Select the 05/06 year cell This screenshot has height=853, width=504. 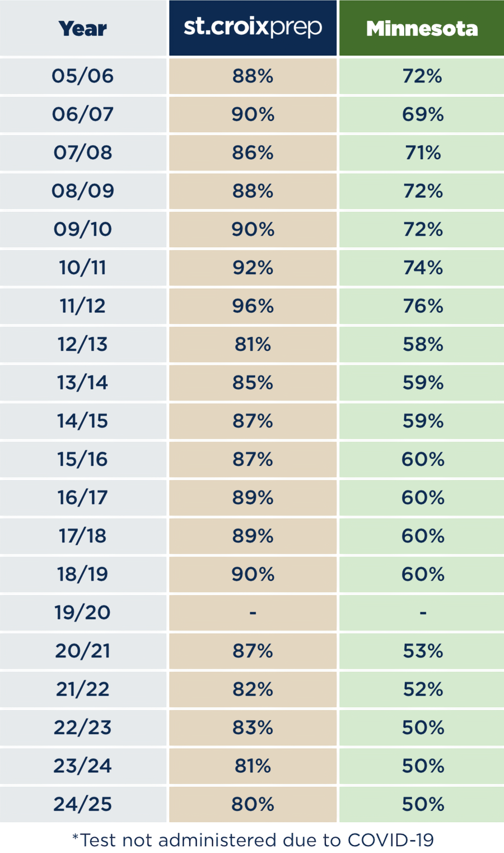pyautogui.click(x=83, y=76)
